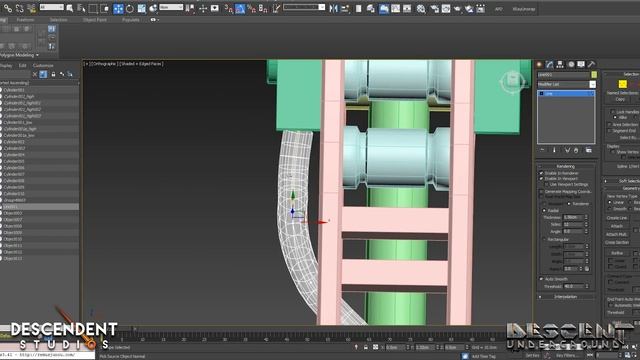This screenshot has height=360, width=640.
Task: Open the selection filter All dropdown
Action: (x=51, y=7)
